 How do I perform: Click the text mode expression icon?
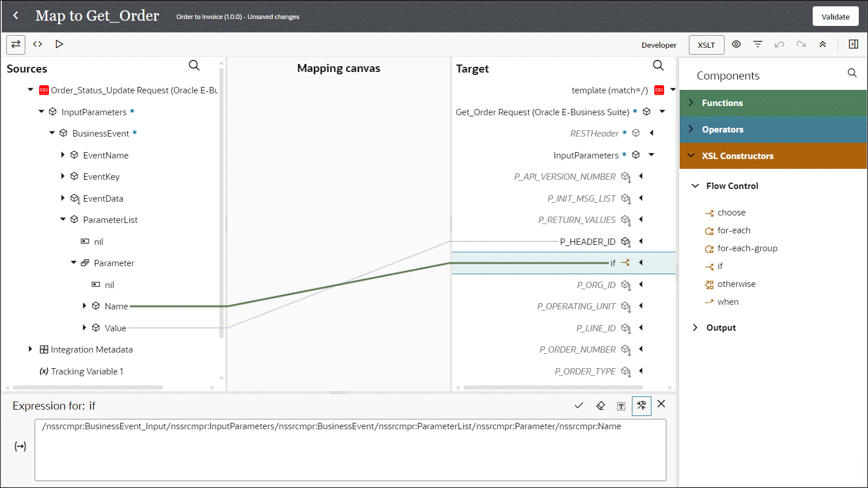621,406
